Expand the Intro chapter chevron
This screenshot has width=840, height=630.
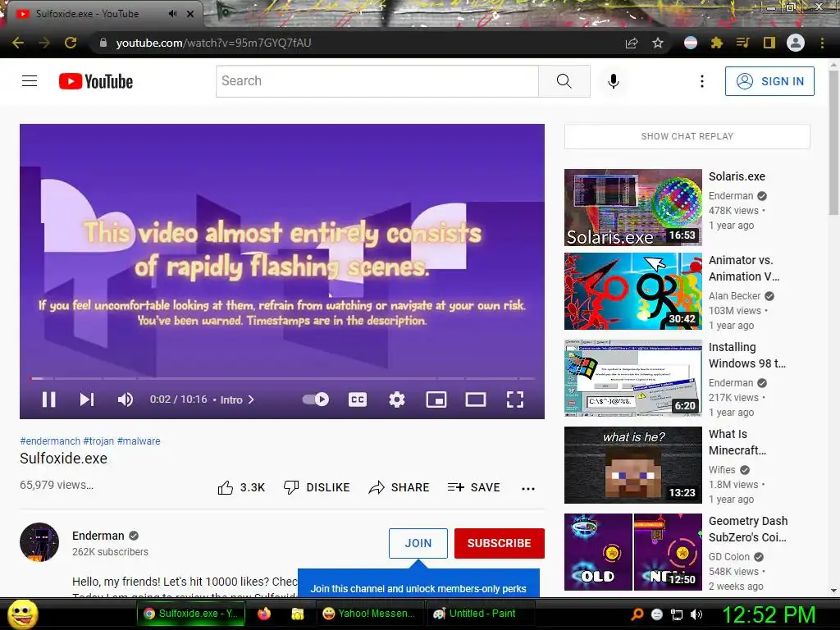click(251, 399)
